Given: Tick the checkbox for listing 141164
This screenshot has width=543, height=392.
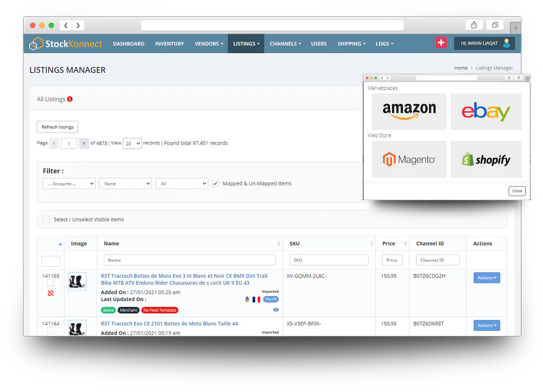Looking at the screenshot, I should click(51, 330).
